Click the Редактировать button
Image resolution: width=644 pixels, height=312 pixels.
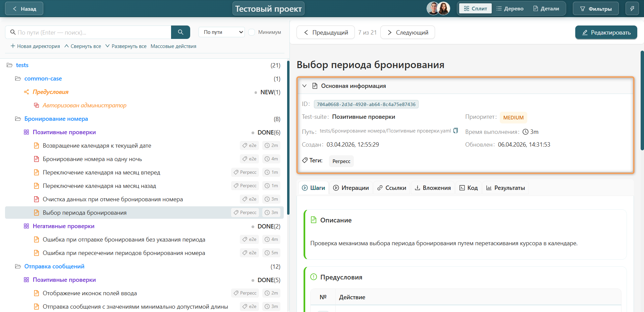pos(606,32)
